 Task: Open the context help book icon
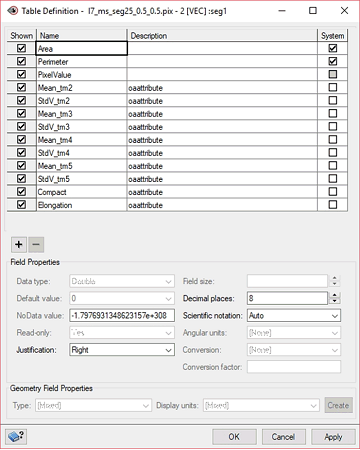tap(16, 436)
